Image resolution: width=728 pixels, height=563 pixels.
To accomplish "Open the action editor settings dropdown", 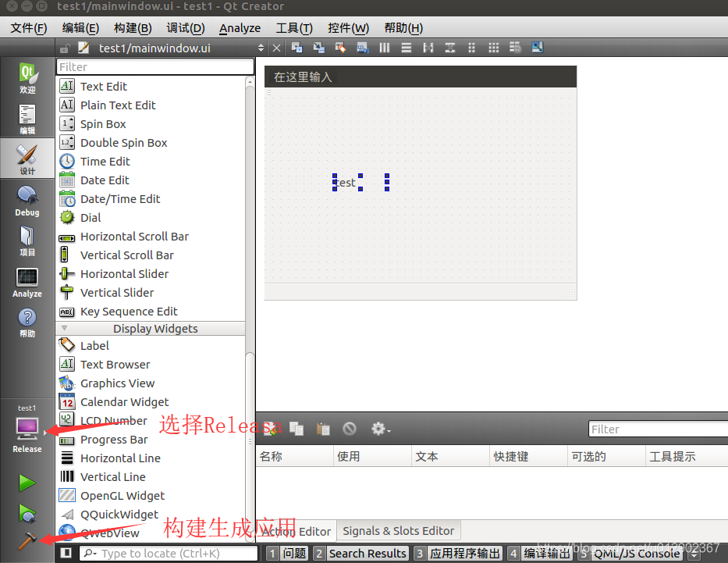I will click(x=381, y=429).
